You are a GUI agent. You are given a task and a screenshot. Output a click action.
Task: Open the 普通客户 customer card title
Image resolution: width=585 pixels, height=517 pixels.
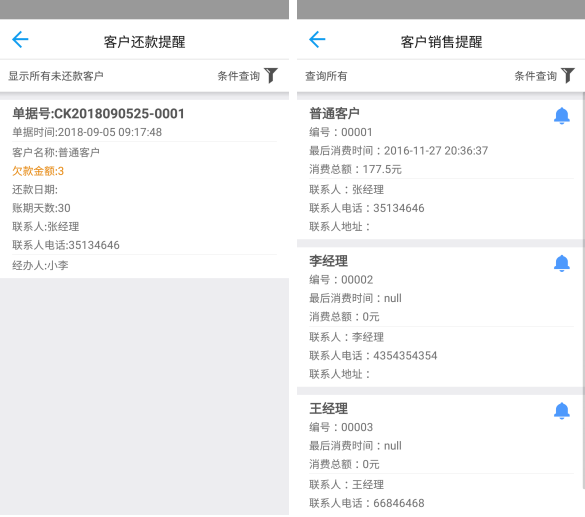coord(334,113)
